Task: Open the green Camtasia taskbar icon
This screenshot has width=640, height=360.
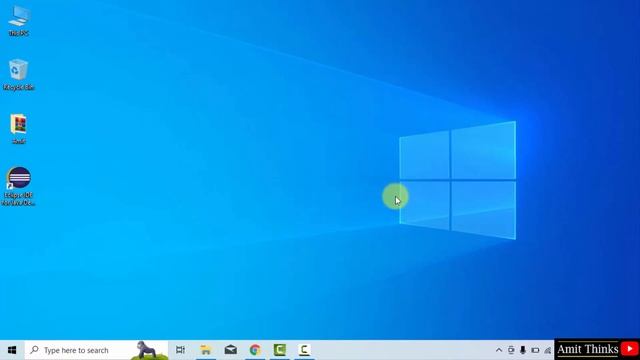Action: click(x=280, y=350)
